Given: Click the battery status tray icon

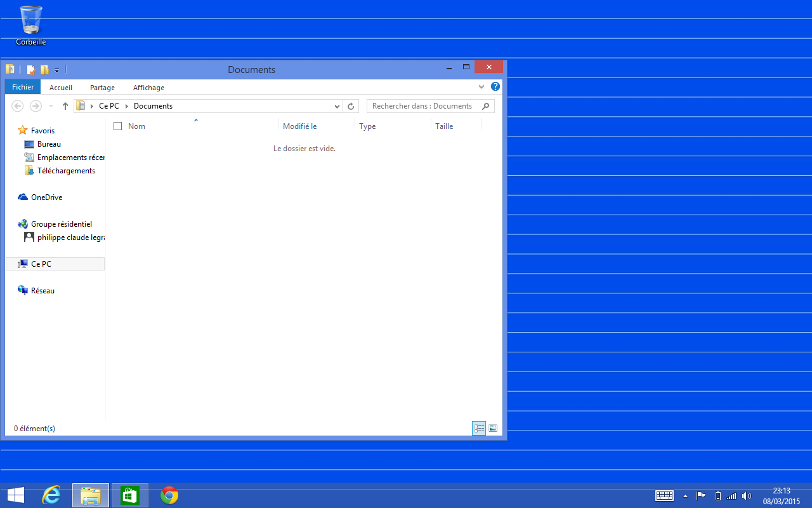Looking at the screenshot, I should (718, 496).
